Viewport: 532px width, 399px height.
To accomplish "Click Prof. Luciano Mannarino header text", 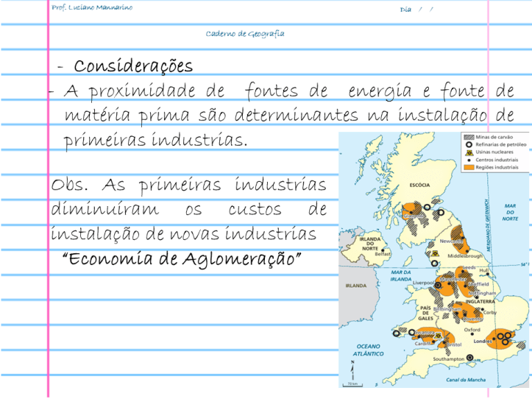I will coord(93,7).
